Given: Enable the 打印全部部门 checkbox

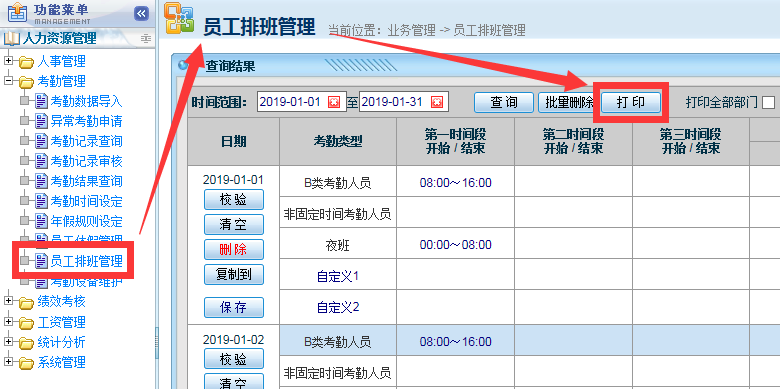Looking at the screenshot, I should (x=769, y=102).
